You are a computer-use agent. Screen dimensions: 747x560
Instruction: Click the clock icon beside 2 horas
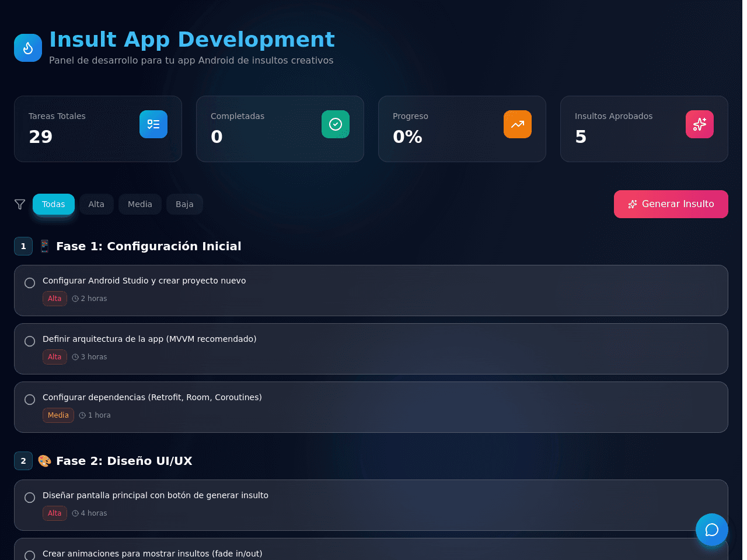pos(75,299)
